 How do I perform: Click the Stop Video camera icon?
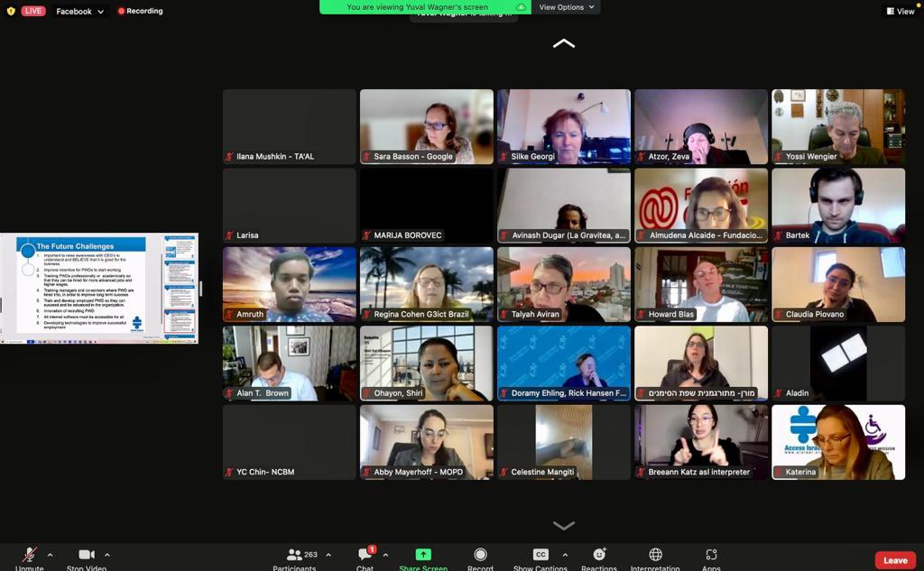tap(87, 555)
